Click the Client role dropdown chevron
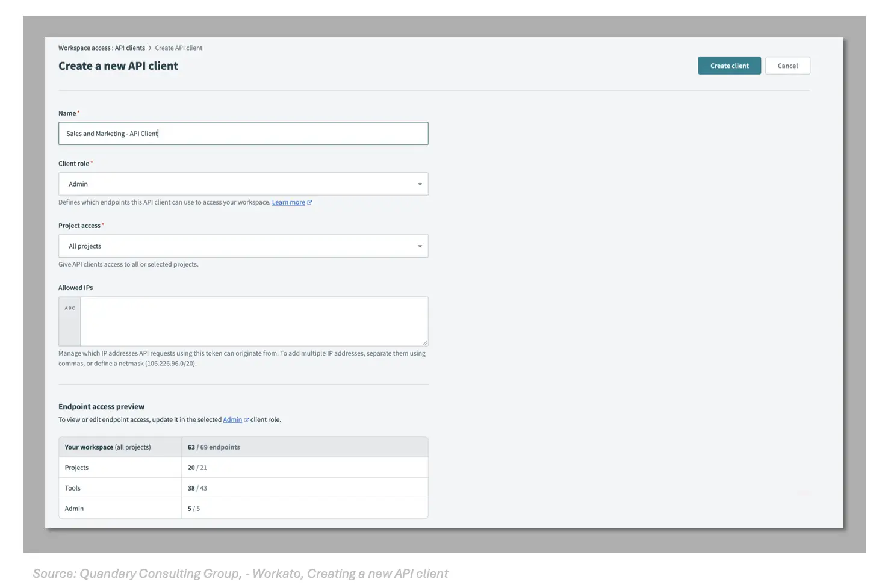 [420, 184]
